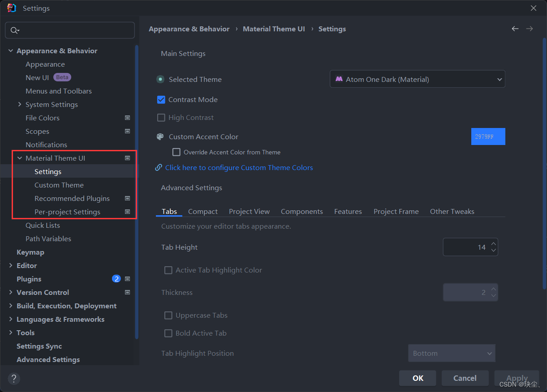
Task: Click the New UI Beta badge
Action: (x=62, y=77)
